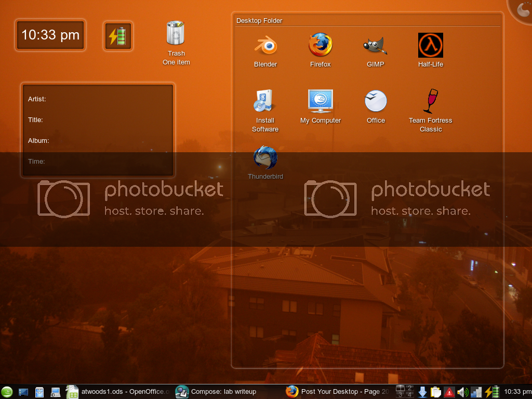This screenshot has width=532, height=399.
Task: Click the panel clock showing 10:33 pm
Action: click(x=518, y=392)
